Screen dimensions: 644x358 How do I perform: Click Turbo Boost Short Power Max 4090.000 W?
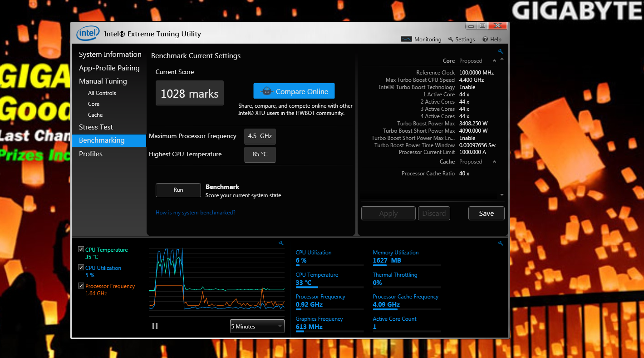point(473,131)
